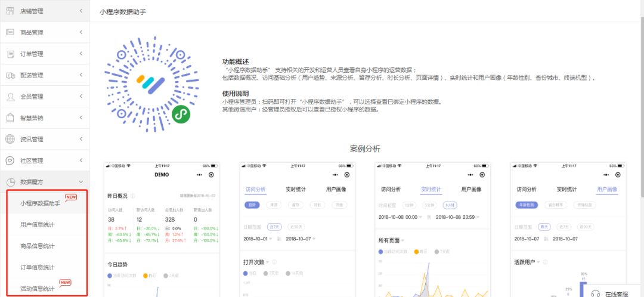Click the 商品管理 sidebar icon
The width and height of the screenshot is (644, 297).
coord(10,32)
